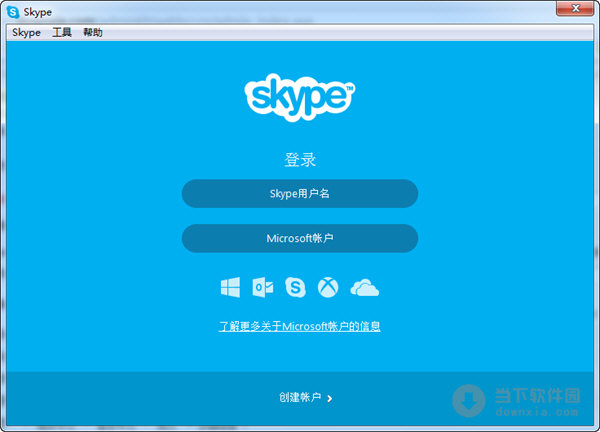
Task: Sign in with Skype用户名 button
Action: pyautogui.click(x=300, y=194)
